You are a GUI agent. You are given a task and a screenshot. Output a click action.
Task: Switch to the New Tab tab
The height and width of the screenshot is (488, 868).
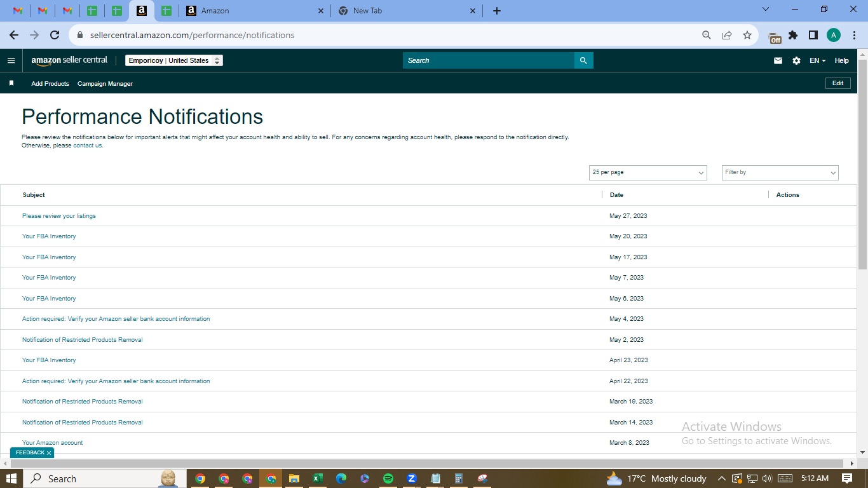pos(407,11)
